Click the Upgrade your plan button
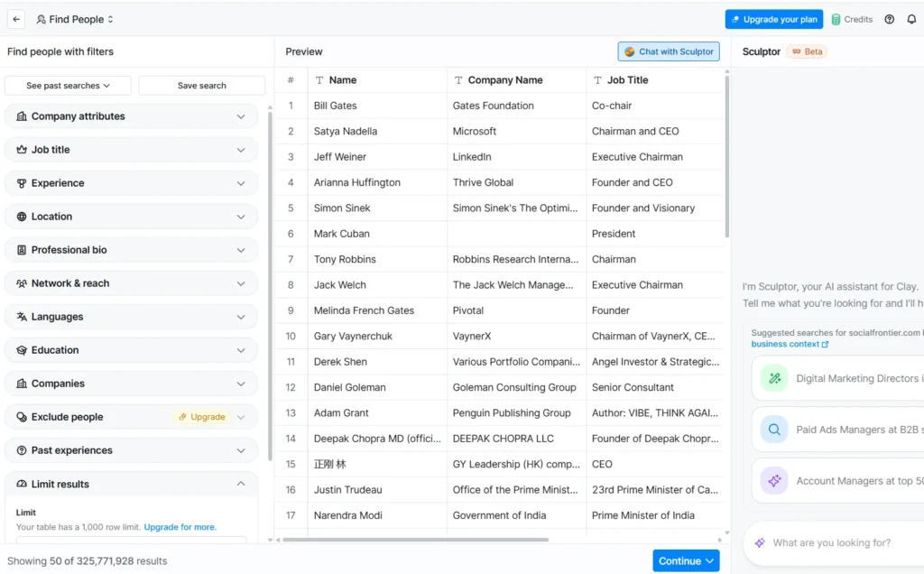 click(x=773, y=18)
